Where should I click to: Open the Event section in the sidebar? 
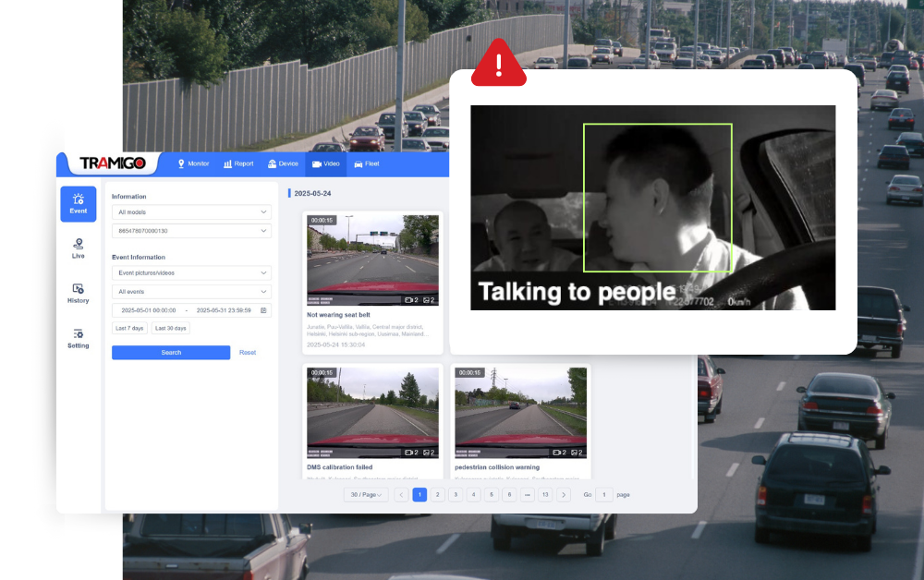[x=79, y=204]
